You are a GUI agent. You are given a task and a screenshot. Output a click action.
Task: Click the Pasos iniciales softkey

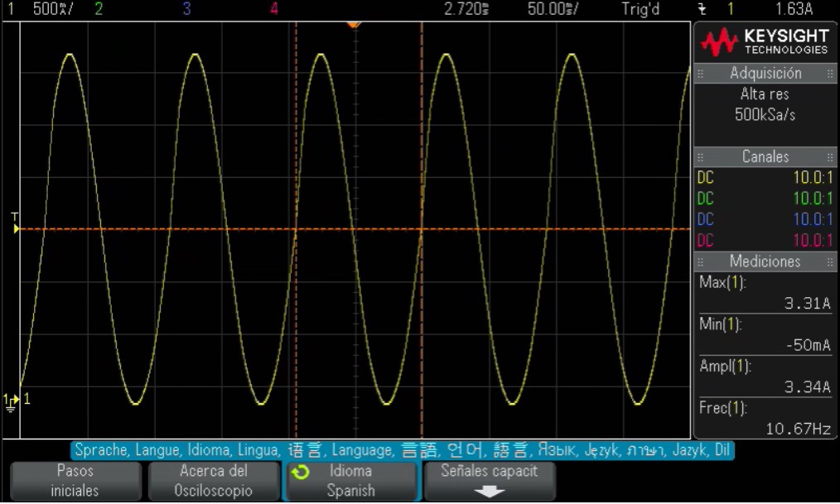point(75,481)
